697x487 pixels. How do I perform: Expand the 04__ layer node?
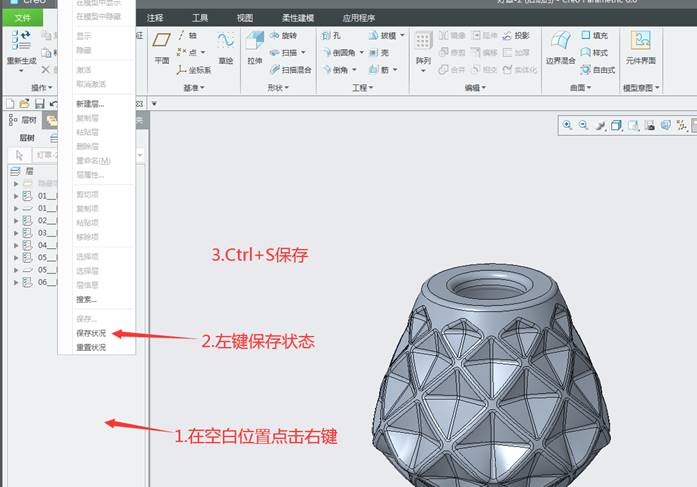click(x=16, y=245)
